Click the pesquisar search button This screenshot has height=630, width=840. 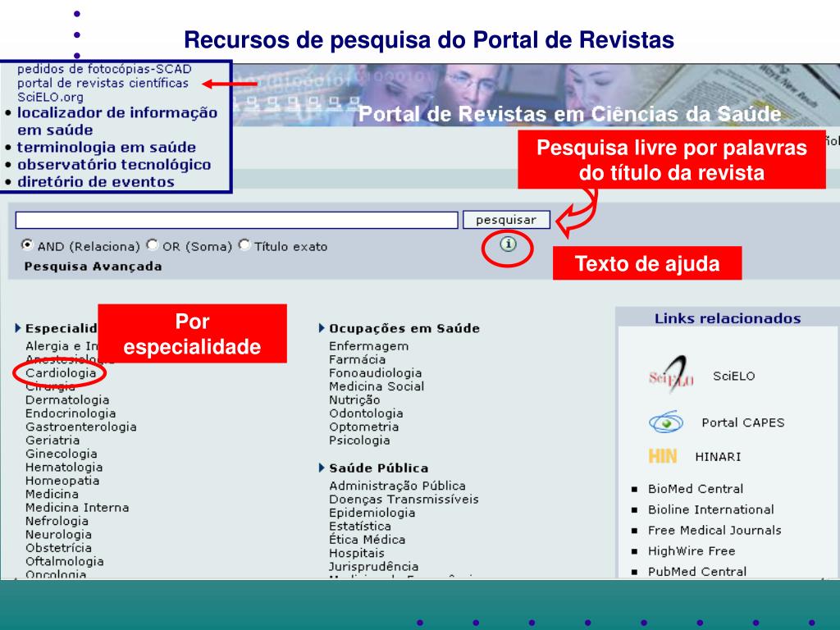click(506, 220)
